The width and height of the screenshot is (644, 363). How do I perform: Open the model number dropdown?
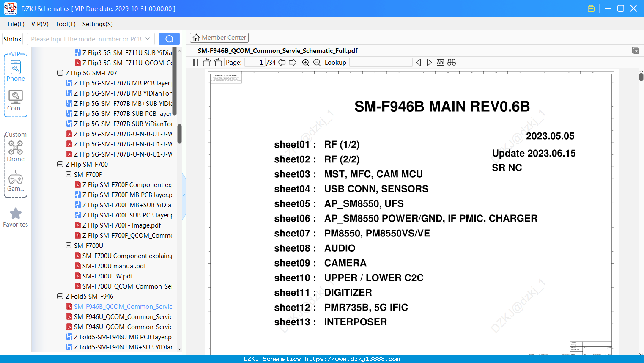[148, 39]
